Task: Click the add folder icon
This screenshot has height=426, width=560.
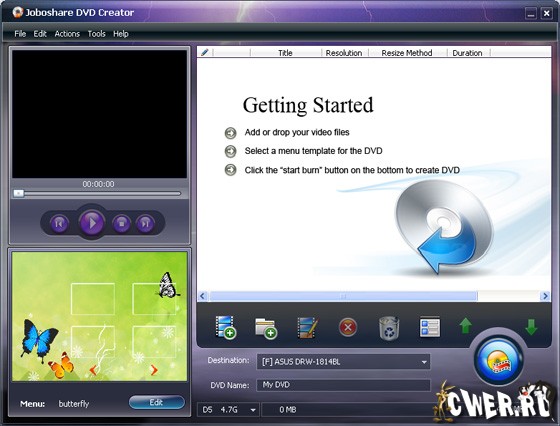Action: pos(266,328)
